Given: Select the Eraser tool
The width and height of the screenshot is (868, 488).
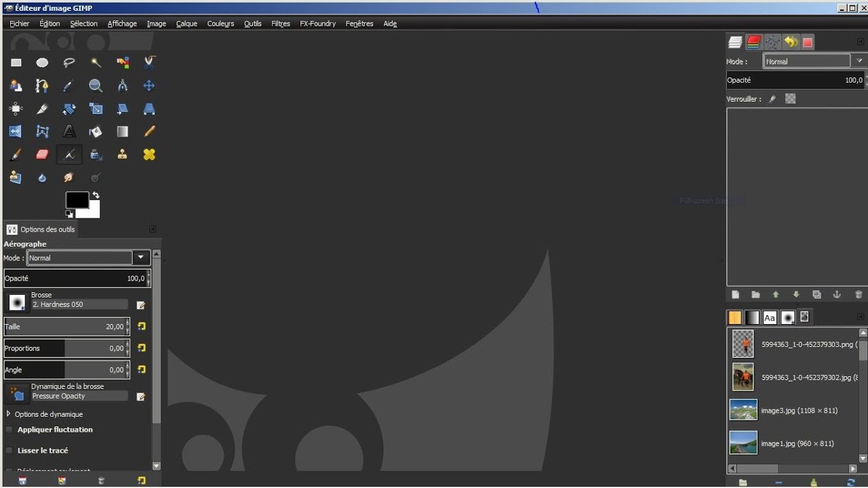Looking at the screenshot, I should (42, 155).
